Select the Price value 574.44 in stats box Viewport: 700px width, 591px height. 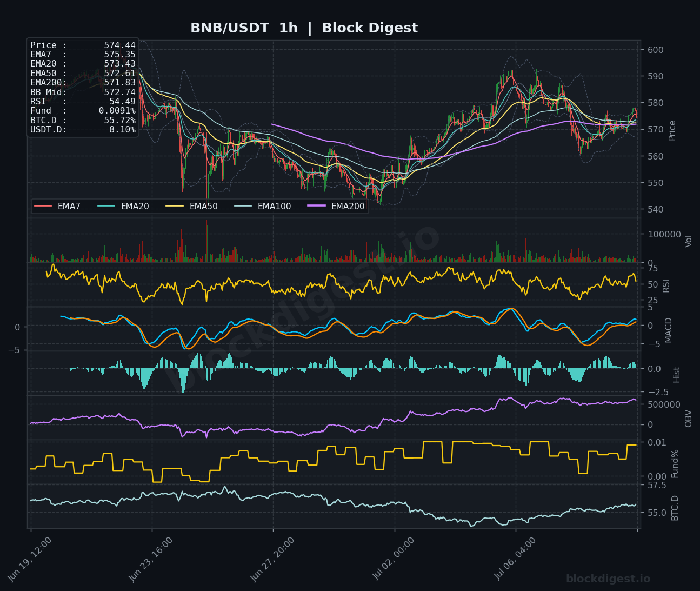(x=120, y=45)
